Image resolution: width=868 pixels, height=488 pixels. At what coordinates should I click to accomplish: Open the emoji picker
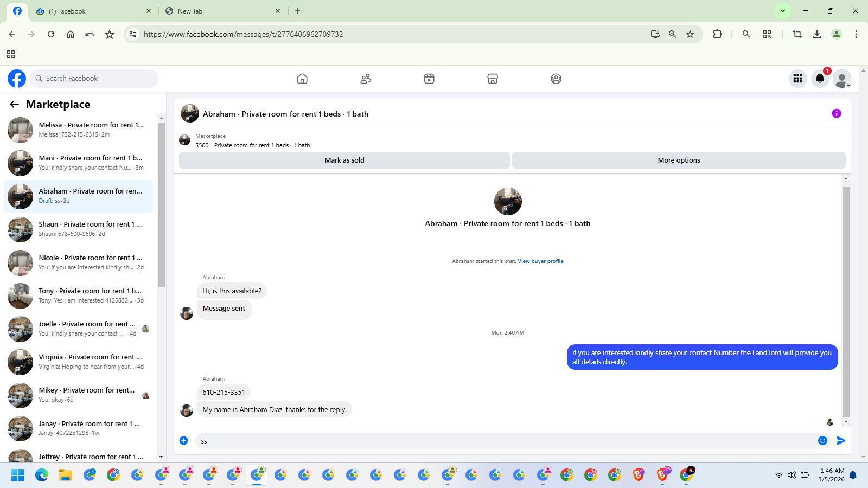point(822,441)
